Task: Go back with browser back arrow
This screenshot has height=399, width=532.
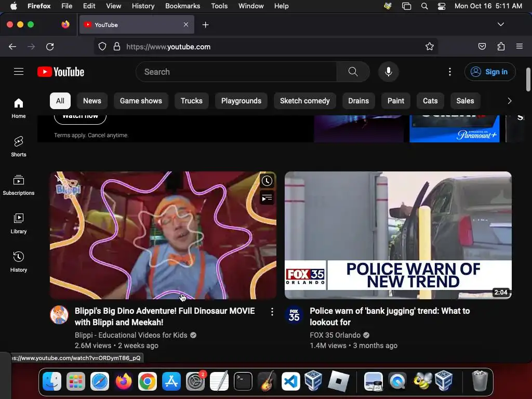Action: 12,46
